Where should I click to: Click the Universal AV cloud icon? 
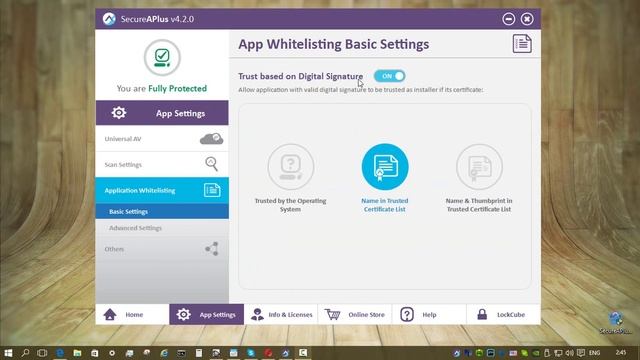(x=211, y=139)
